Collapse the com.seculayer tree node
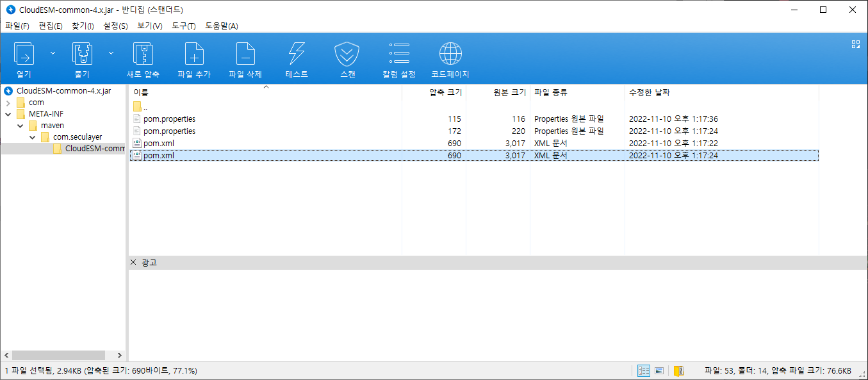868x380 pixels. (x=32, y=137)
